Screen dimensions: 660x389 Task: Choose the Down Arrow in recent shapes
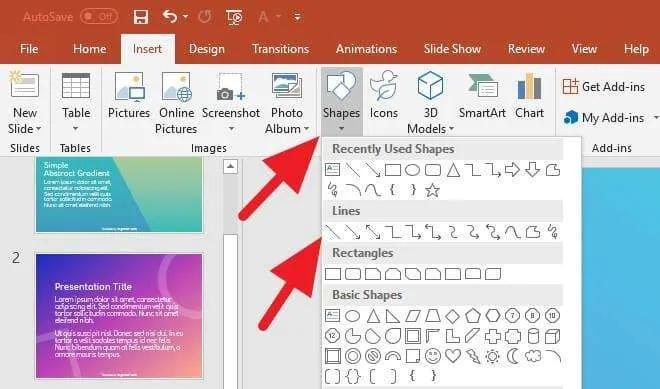pos(532,170)
